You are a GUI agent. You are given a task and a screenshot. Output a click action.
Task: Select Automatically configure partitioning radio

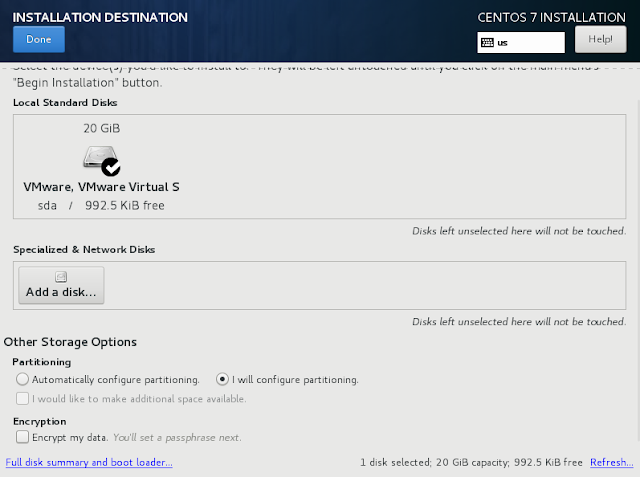[x=22, y=379]
